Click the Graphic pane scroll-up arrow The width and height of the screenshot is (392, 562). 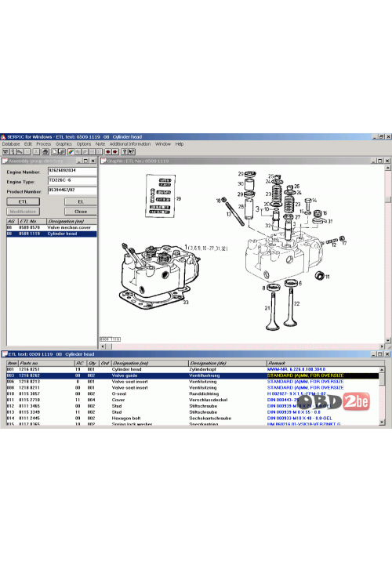(x=388, y=168)
